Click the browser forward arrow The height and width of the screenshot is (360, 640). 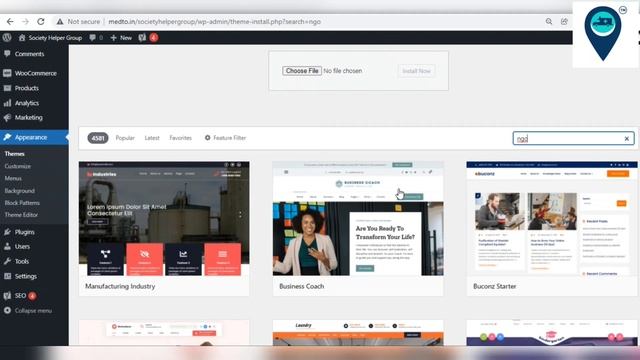click(x=25, y=22)
